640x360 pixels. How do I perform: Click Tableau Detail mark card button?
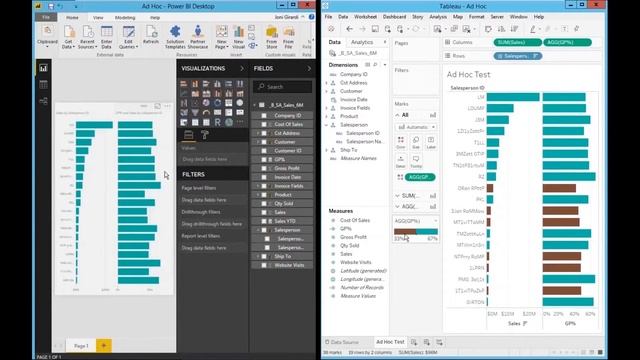(401, 162)
